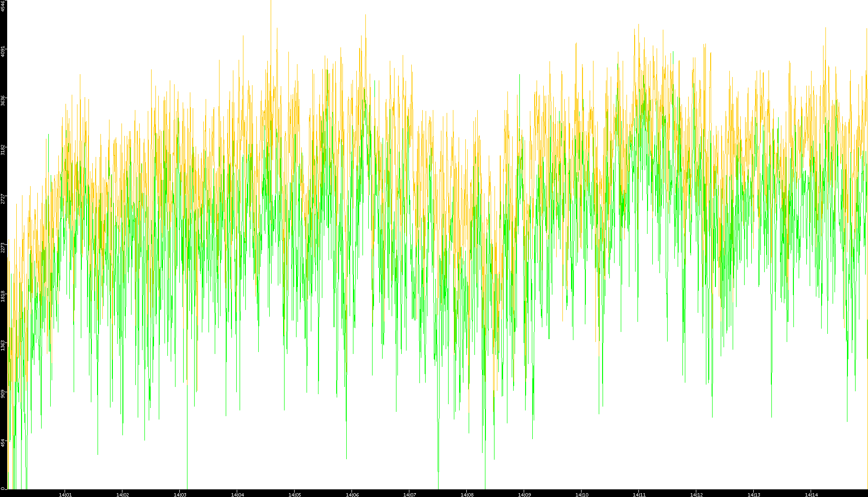This screenshot has height=497, width=868.
Task: Click the 909 y-axis label
Action: tap(3, 394)
